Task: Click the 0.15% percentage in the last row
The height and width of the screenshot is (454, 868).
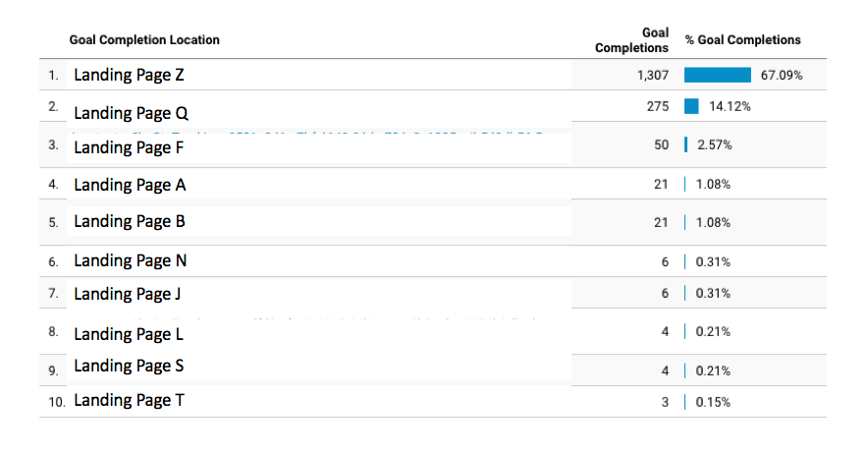Action: point(713,403)
